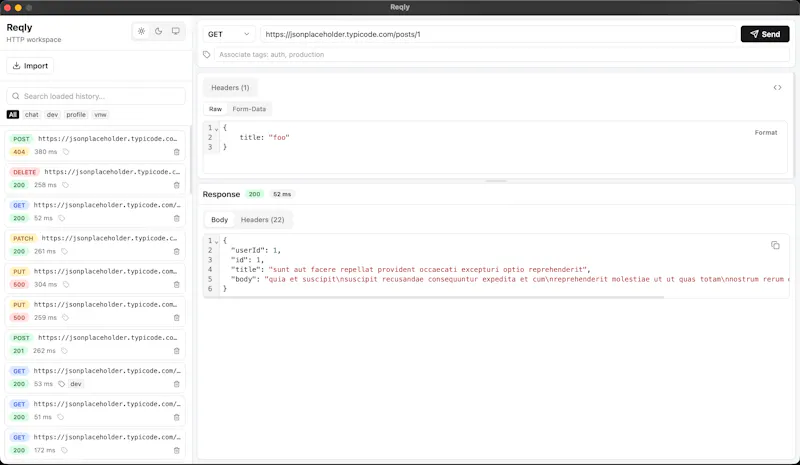800x465 pixels.
Task: Click tag icon on 259 ms entry
Action: tap(65, 318)
